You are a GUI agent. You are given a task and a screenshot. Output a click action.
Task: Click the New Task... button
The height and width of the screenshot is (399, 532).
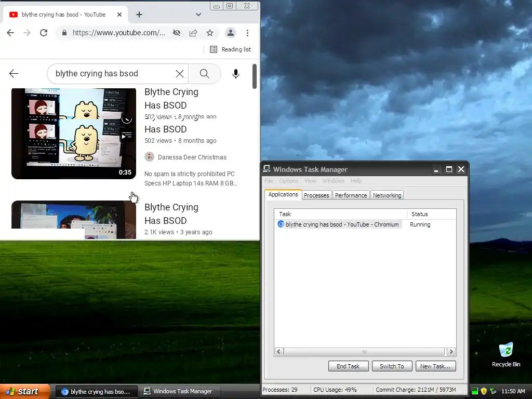[x=436, y=366]
